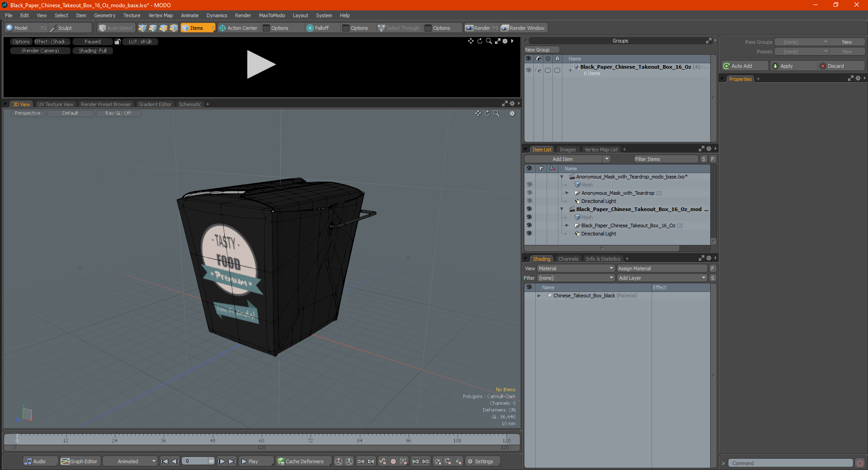Open the Add Layer dropdown
868x470 pixels.
[662, 278]
